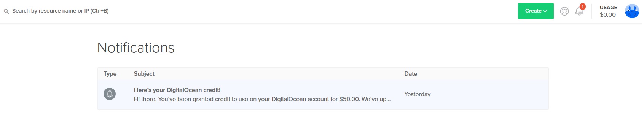Click the $0.00 usage amount
Viewport: 644px width, 138px height.
click(x=607, y=15)
